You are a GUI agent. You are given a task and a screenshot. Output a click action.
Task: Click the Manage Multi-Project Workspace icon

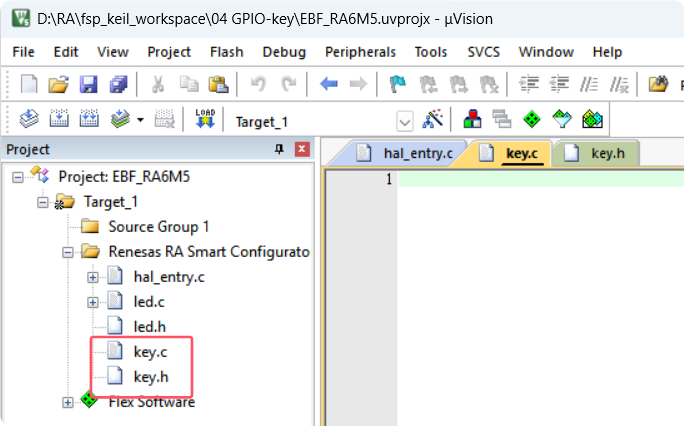pyautogui.click(x=502, y=119)
